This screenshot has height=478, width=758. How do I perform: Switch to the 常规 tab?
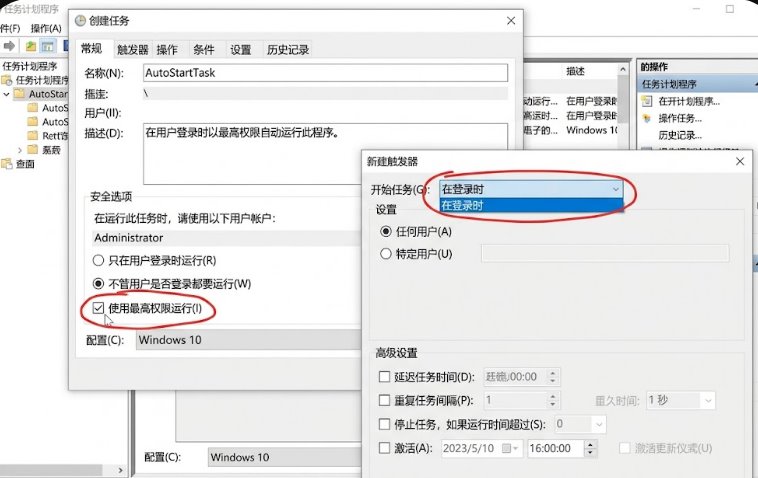pyautogui.click(x=91, y=48)
